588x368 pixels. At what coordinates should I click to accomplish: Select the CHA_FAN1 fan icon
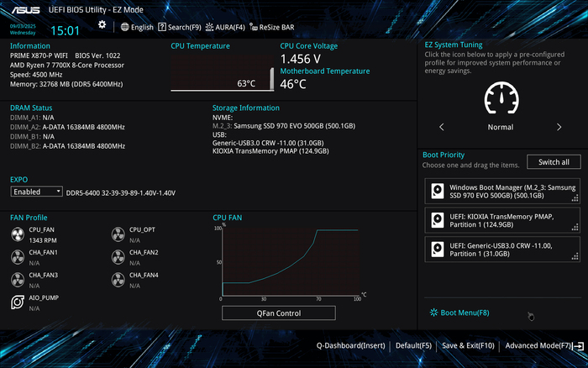[18, 256]
